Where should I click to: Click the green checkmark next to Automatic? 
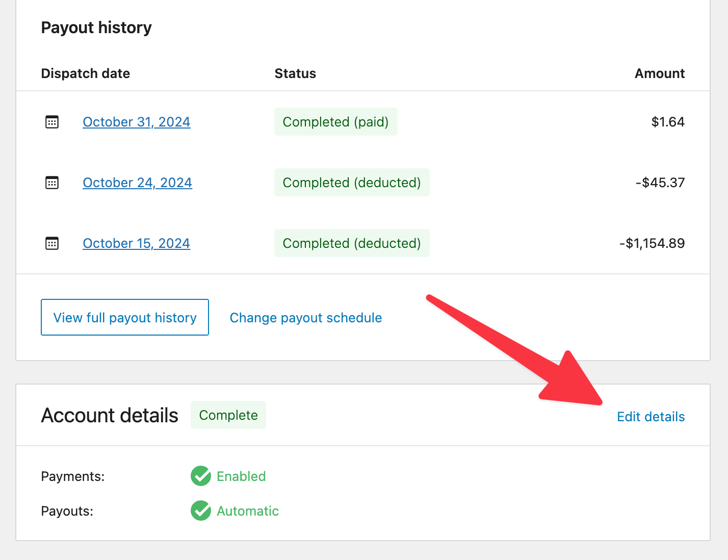(x=200, y=511)
